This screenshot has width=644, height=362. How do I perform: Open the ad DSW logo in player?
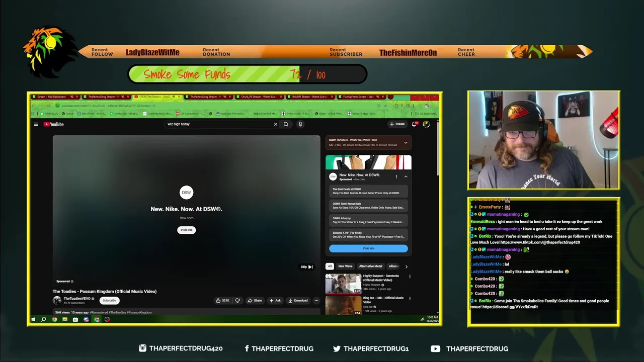tap(186, 193)
